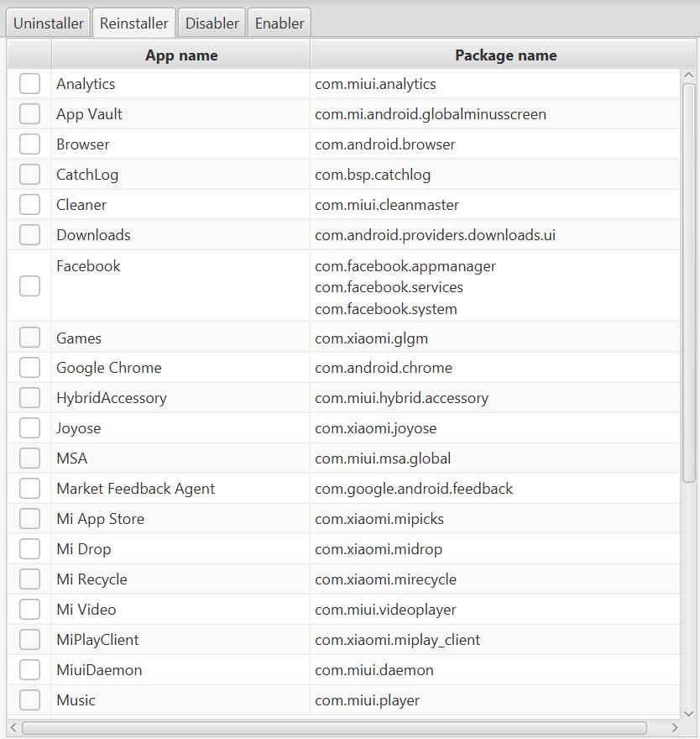Check the Mi App Store checkbox
Viewport: 700px width, 739px height.
coord(29,518)
